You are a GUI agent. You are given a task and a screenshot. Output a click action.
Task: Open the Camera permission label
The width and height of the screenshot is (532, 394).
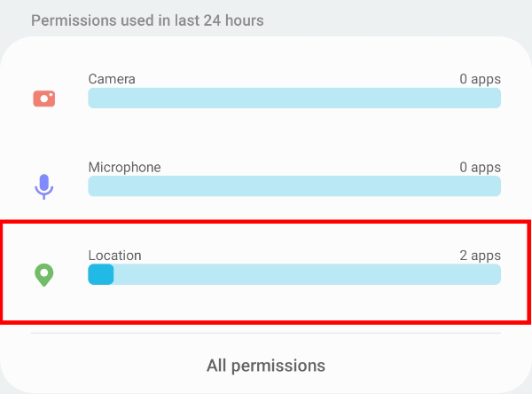click(112, 79)
